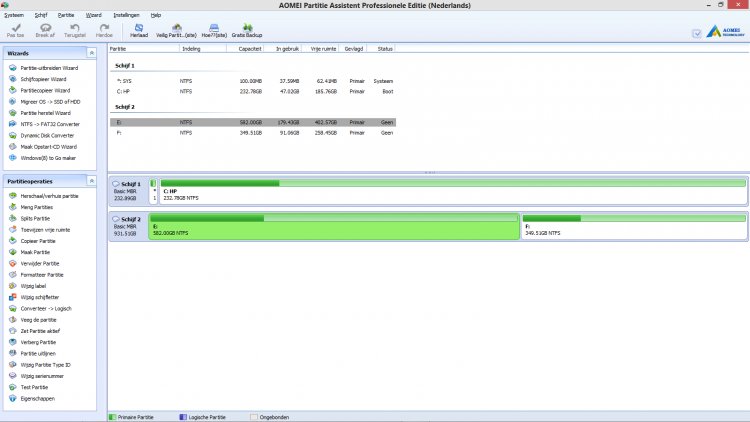Collapse the Partitieoperaties panel
The height and width of the screenshot is (422, 750).
click(92, 181)
